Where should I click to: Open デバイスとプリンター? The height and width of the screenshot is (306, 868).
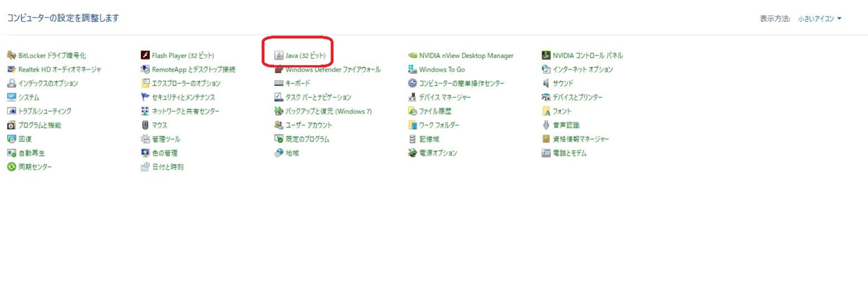pos(572,97)
